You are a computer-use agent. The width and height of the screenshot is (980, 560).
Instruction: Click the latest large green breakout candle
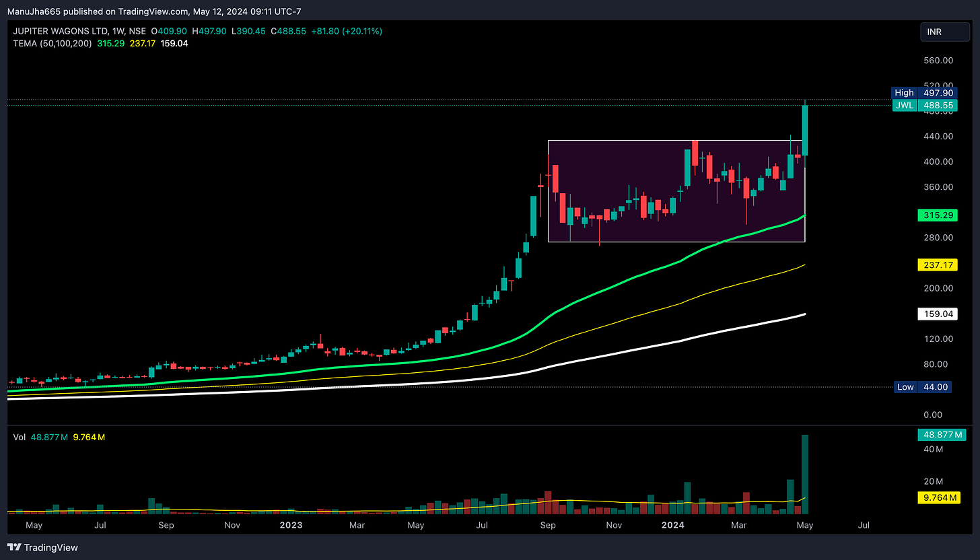pos(804,131)
